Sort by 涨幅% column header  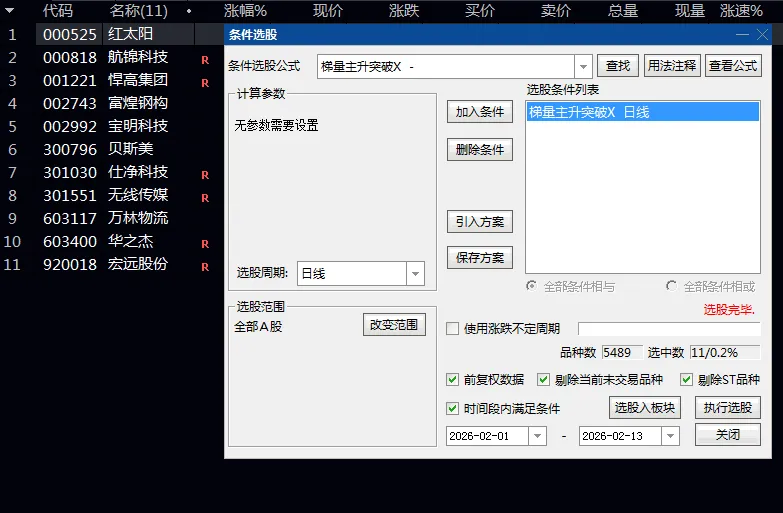click(x=245, y=10)
